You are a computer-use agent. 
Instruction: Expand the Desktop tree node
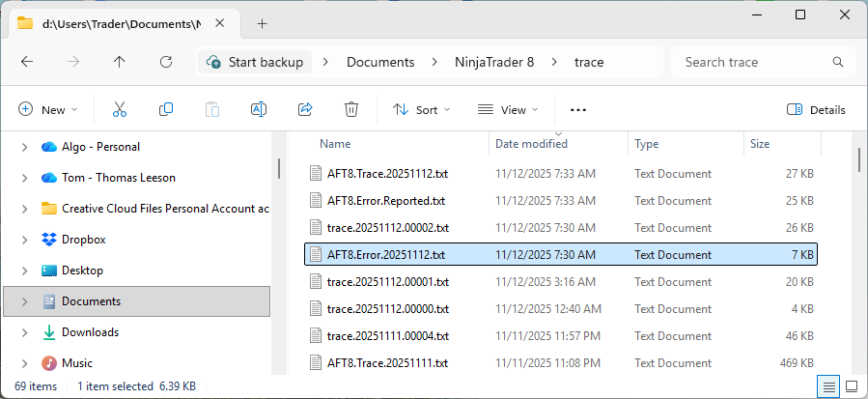[x=24, y=271]
